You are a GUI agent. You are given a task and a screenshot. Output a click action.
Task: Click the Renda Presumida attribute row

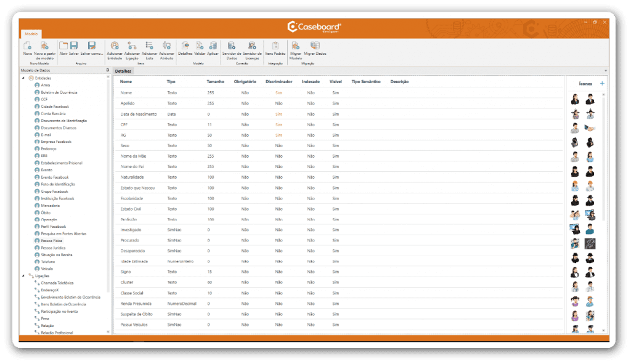[x=338, y=304]
